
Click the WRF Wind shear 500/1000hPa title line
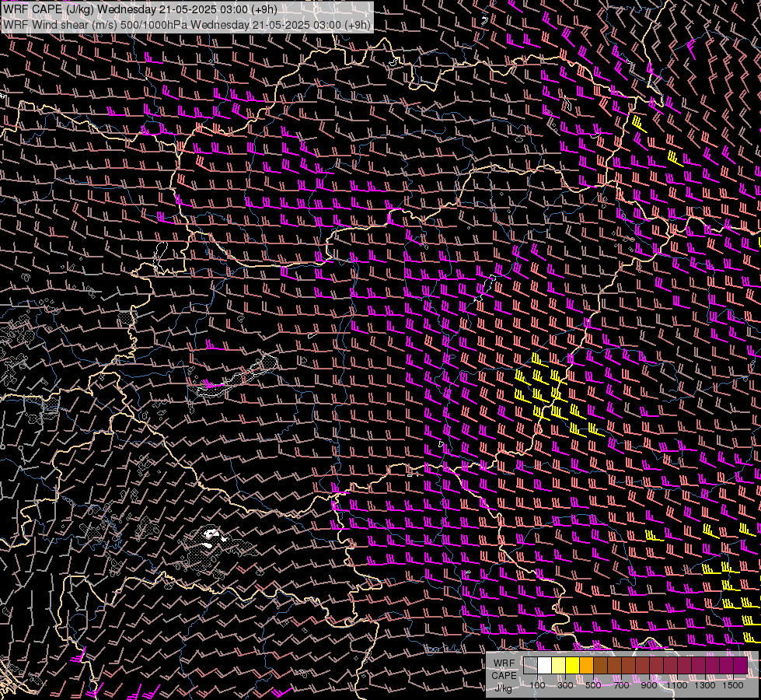(x=187, y=25)
